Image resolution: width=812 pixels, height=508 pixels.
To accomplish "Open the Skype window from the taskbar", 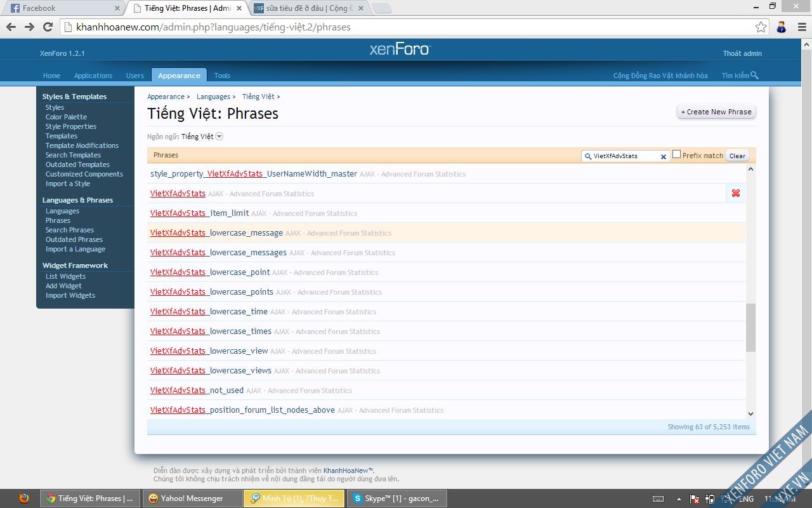I will click(396, 498).
